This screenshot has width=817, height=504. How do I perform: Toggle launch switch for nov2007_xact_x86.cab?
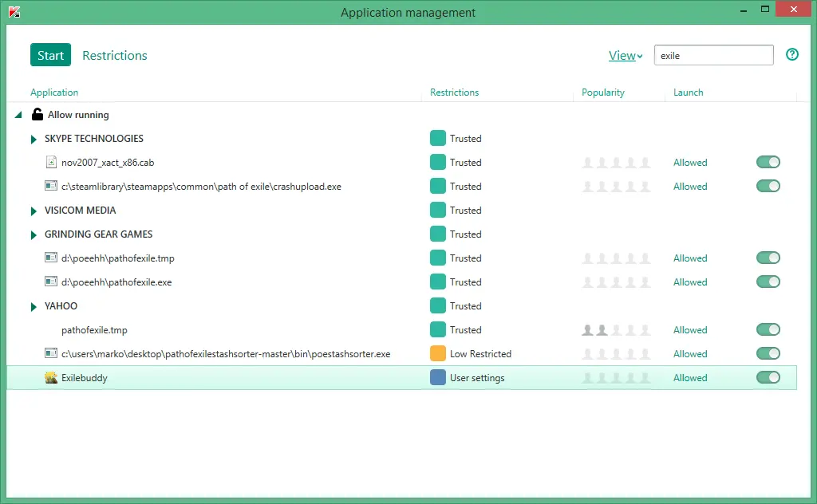(x=768, y=162)
